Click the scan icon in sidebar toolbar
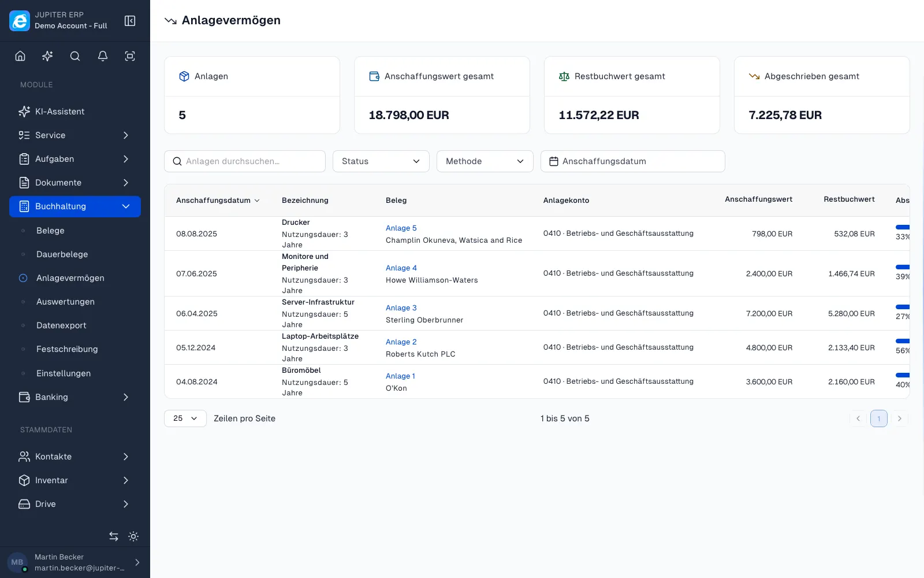 pyautogui.click(x=130, y=56)
